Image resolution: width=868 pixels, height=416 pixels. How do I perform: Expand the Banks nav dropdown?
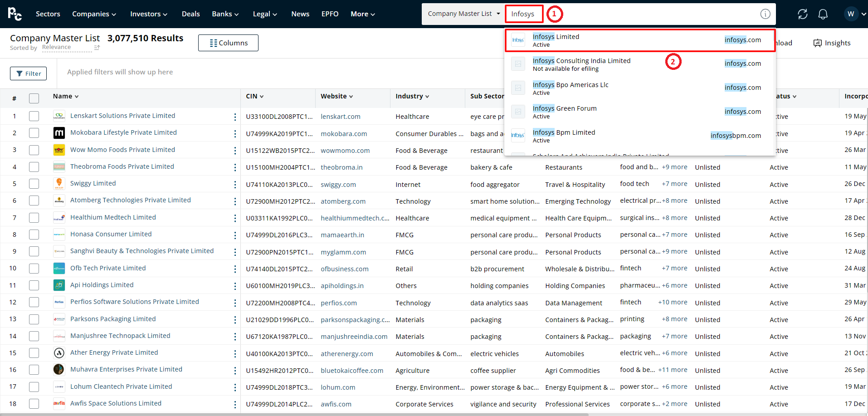tap(225, 14)
